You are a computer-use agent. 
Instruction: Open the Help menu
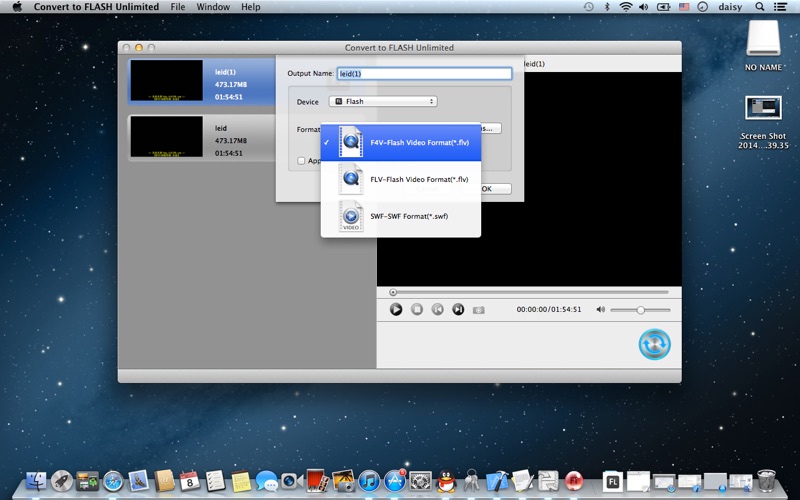click(x=251, y=7)
